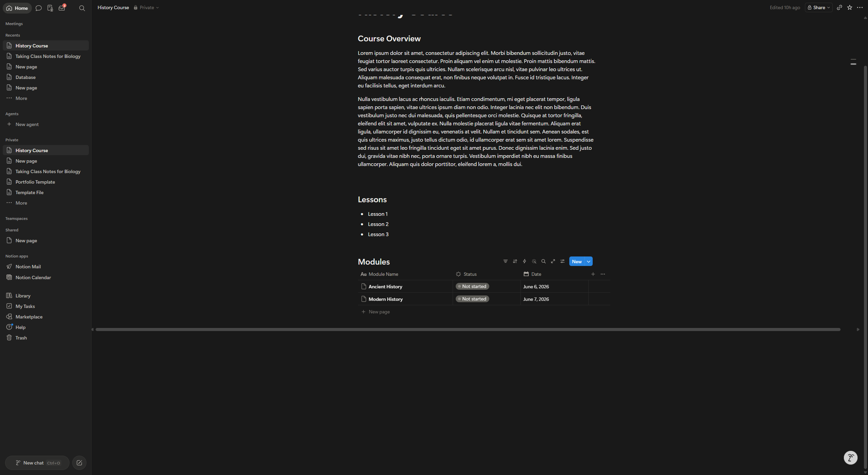The width and height of the screenshot is (868, 475).
Task: Click the Meetings section label in sidebar
Action: [14, 24]
